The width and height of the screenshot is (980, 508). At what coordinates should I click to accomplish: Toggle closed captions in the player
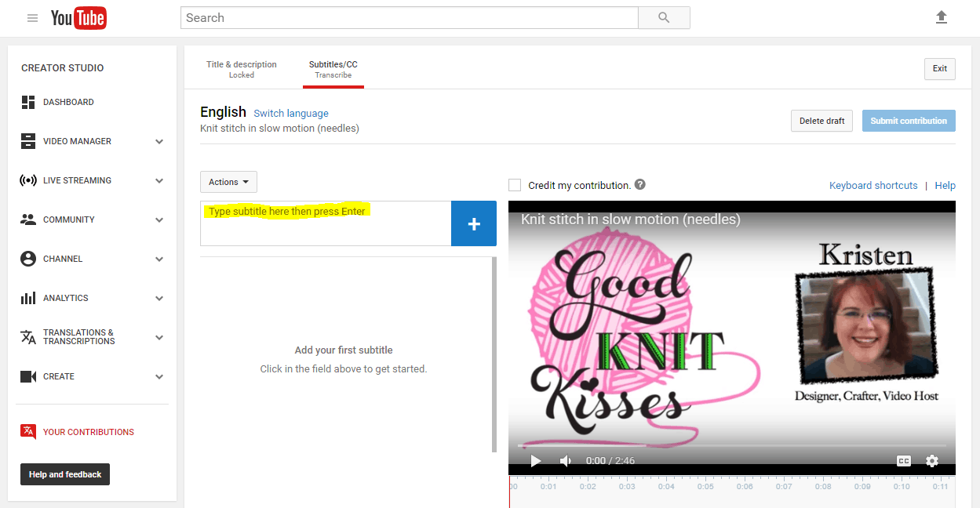[x=904, y=461]
